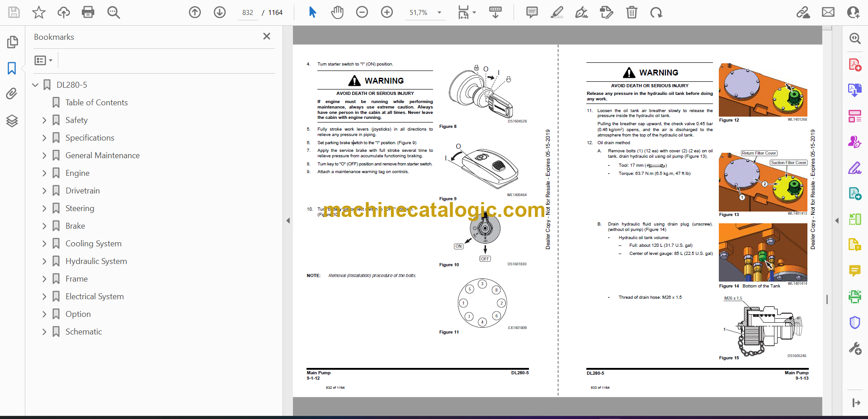Open the share with others person icon
This screenshot has width=868, height=419.
click(x=853, y=12)
